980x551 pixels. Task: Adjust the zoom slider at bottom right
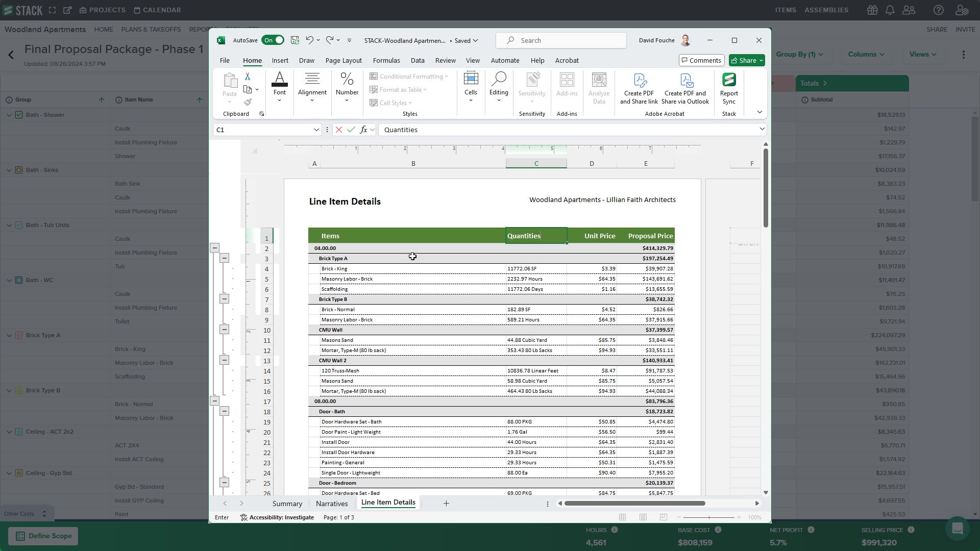[710, 517]
